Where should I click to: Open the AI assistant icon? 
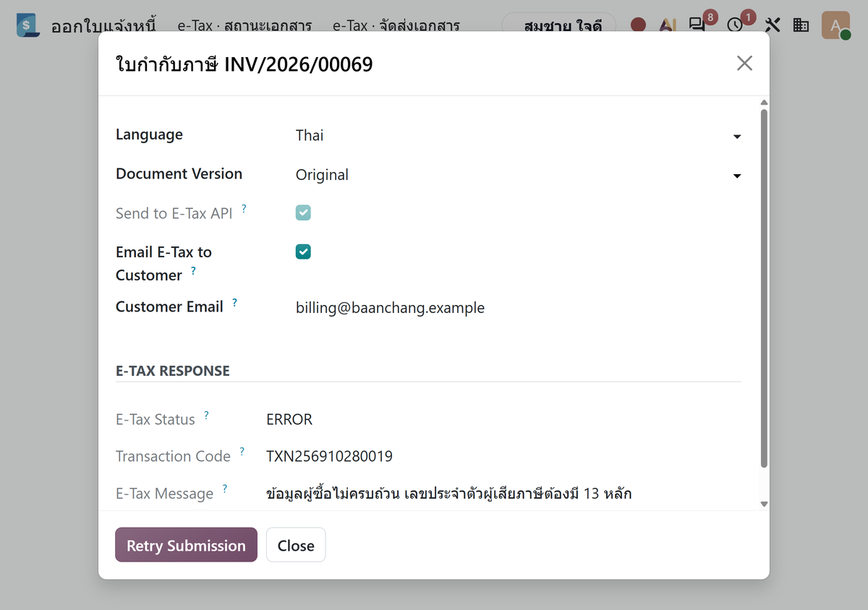click(x=668, y=25)
